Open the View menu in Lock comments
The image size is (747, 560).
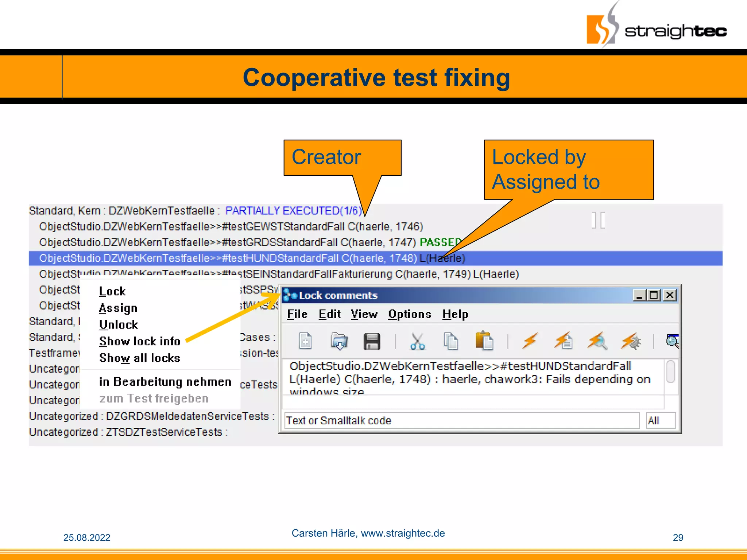[x=364, y=314]
